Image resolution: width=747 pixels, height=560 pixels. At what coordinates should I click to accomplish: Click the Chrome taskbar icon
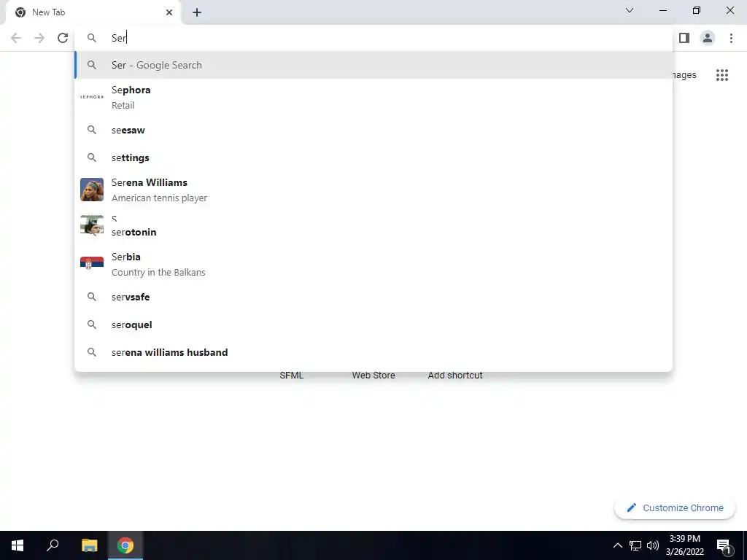coord(125,545)
